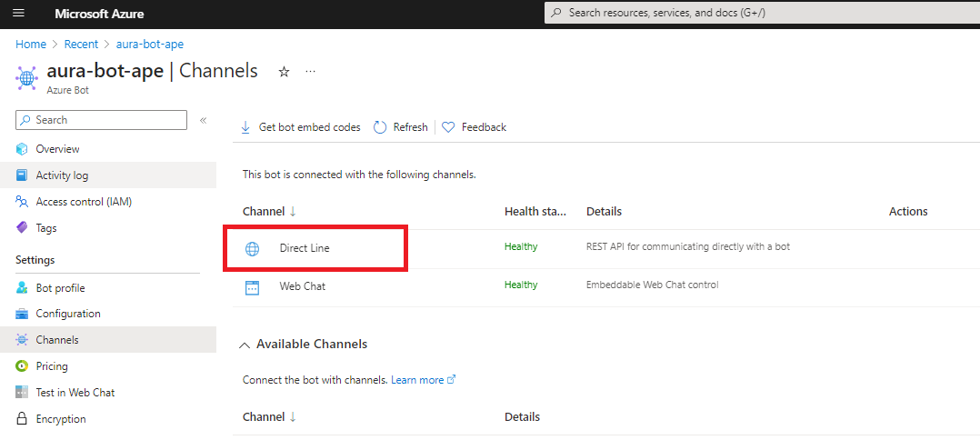
Task: Click the Health status column header
Action: (x=535, y=211)
